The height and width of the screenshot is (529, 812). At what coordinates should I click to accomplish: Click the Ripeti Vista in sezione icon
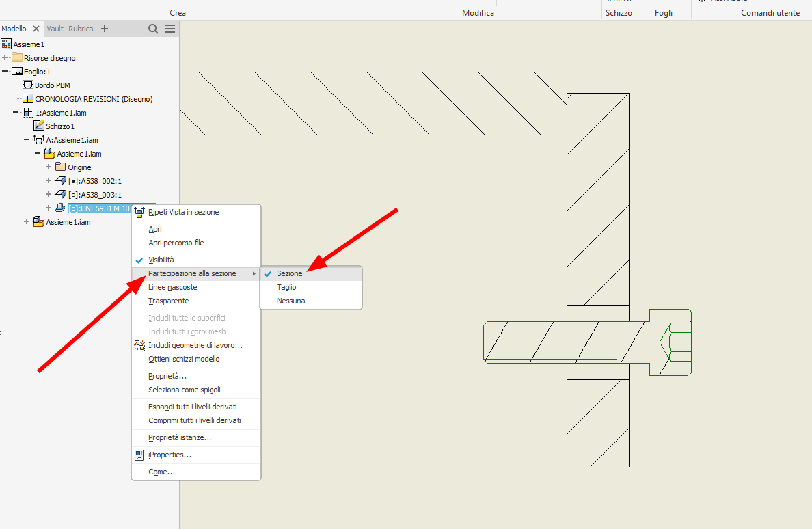140,213
